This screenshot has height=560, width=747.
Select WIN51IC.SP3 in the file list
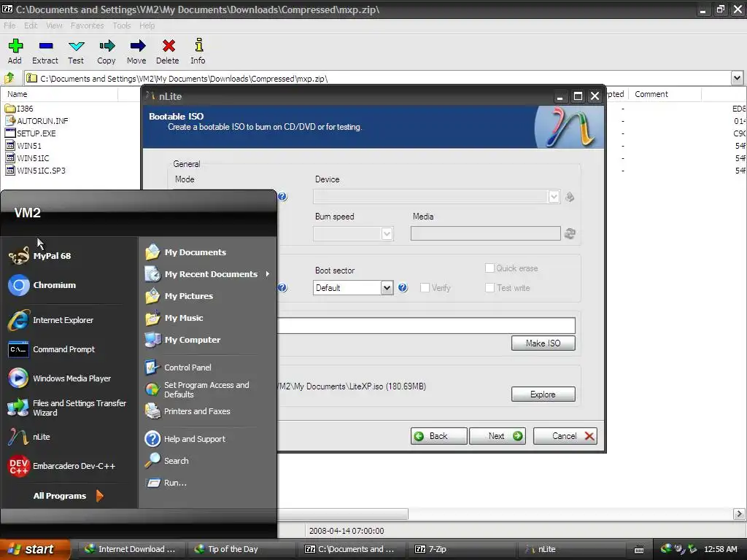[36, 171]
